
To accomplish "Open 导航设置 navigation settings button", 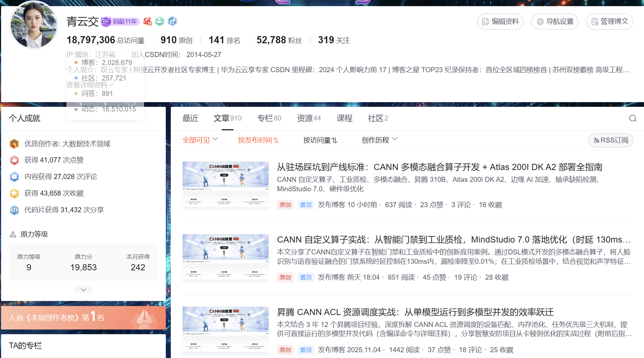I will pos(555,22).
